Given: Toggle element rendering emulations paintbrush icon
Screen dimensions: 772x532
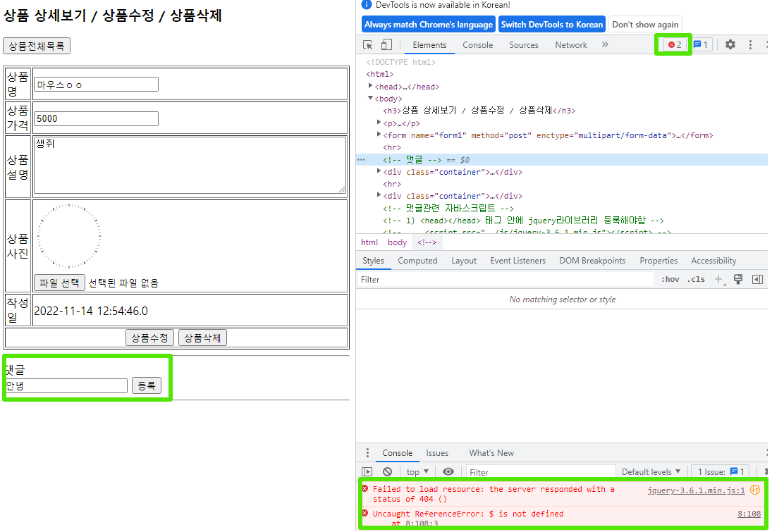Looking at the screenshot, I should click(738, 280).
